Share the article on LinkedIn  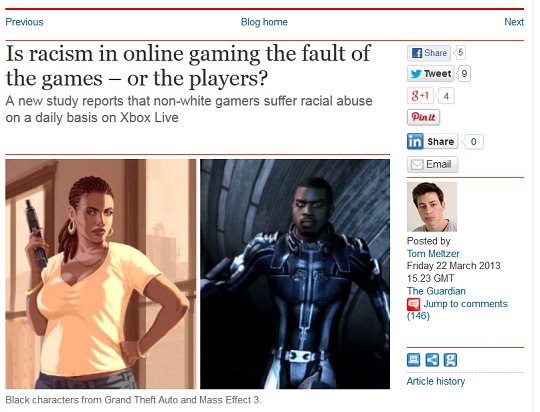pos(433,142)
